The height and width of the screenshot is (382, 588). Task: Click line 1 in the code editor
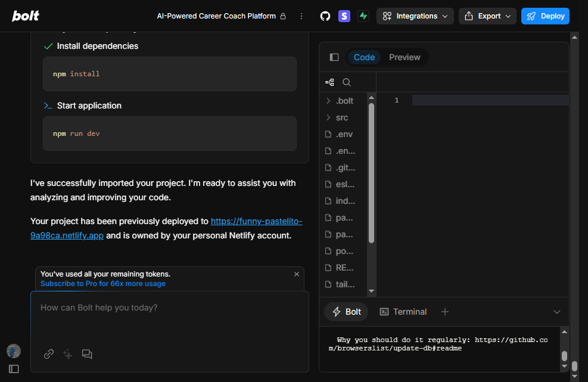(490, 100)
